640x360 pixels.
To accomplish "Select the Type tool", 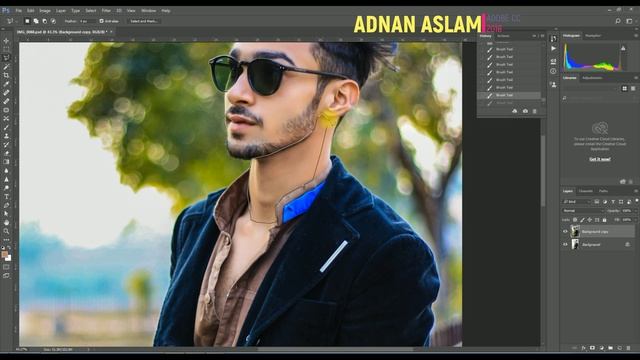I will click(6, 197).
